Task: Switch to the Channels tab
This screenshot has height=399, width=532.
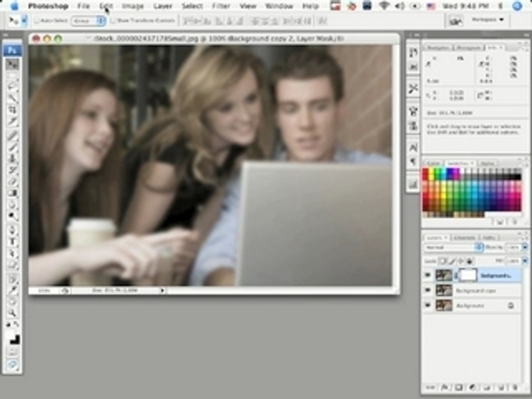Action: (465, 237)
